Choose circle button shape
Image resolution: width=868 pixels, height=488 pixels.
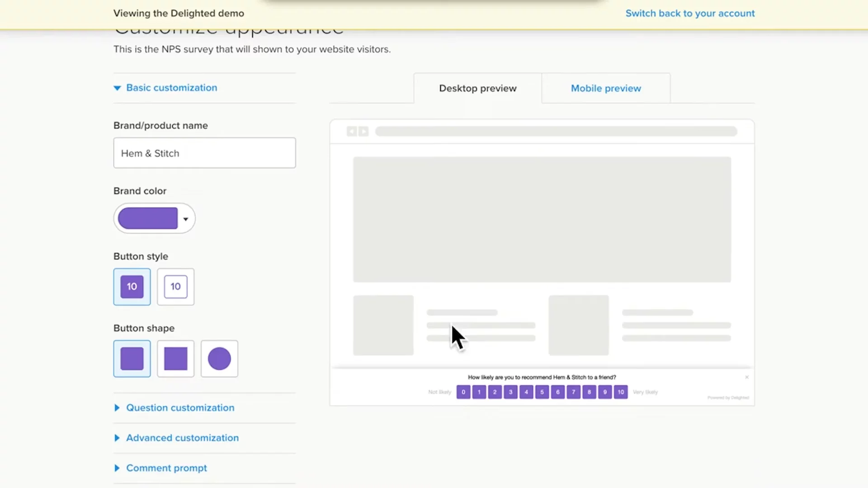click(219, 359)
